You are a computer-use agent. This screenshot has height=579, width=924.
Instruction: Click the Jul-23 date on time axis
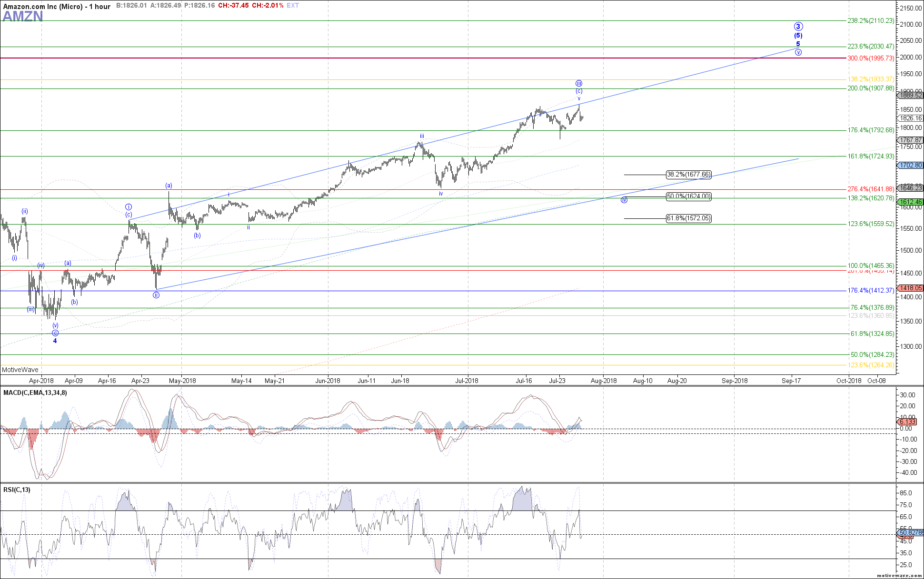(557, 381)
